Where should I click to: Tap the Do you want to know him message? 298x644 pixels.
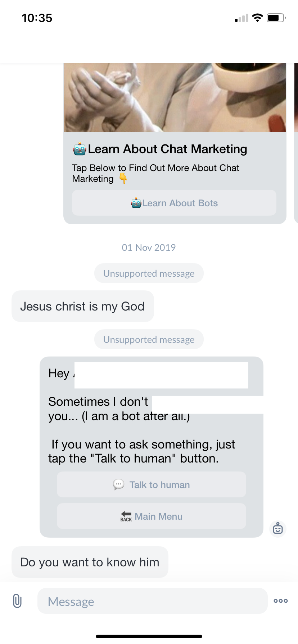point(90,562)
